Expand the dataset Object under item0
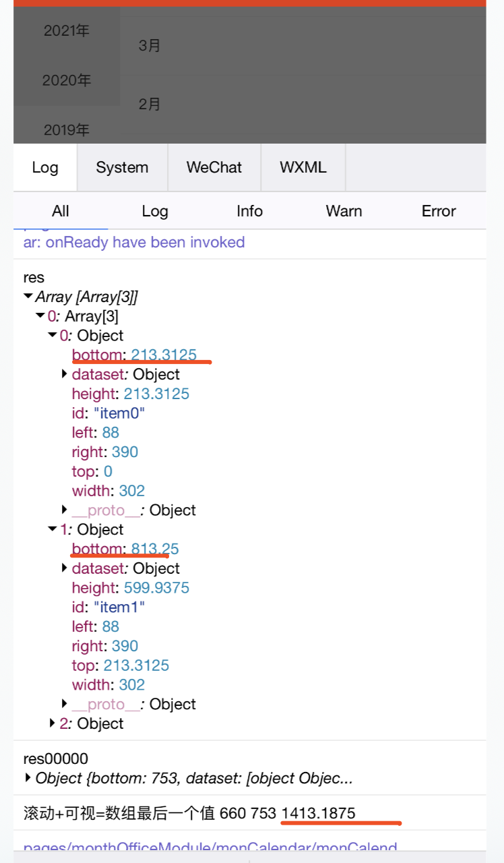504x863 pixels. tap(63, 374)
